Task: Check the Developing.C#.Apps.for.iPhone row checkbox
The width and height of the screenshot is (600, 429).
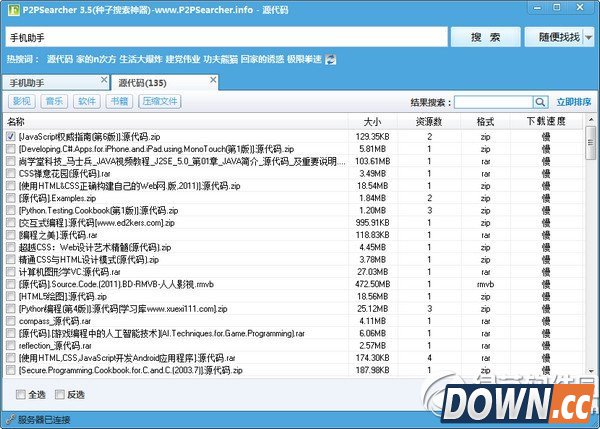Action: (11, 148)
